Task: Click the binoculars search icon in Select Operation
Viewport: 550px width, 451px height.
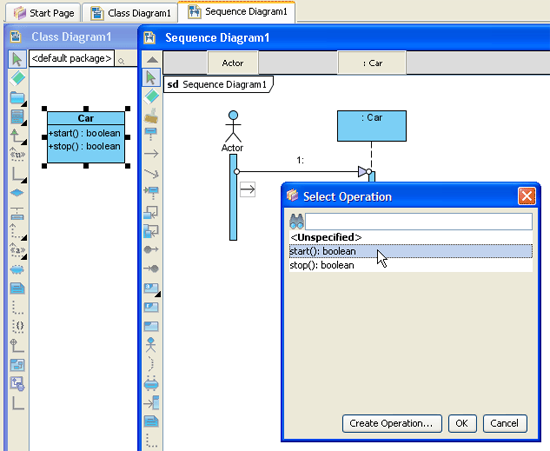Action: pyautogui.click(x=296, y=222)
